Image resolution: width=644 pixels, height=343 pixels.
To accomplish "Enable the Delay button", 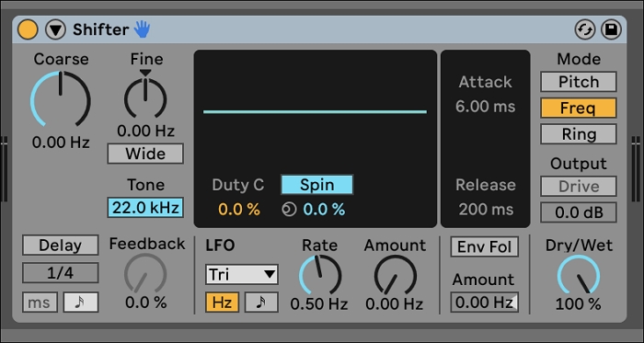I will (61, 246).
